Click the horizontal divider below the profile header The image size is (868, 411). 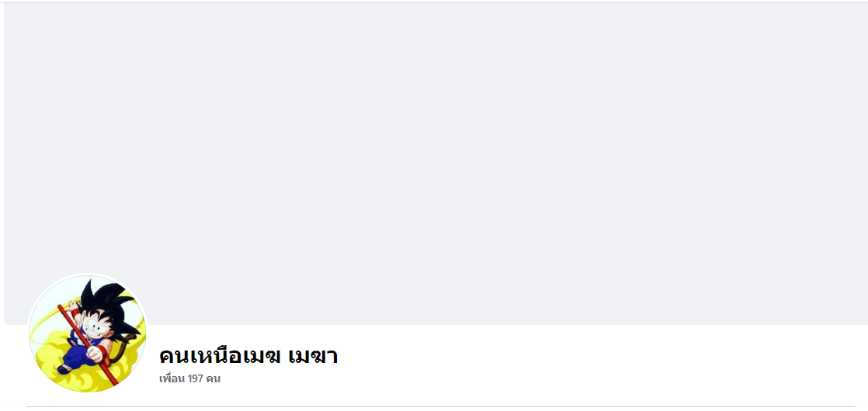pos(441,406)
